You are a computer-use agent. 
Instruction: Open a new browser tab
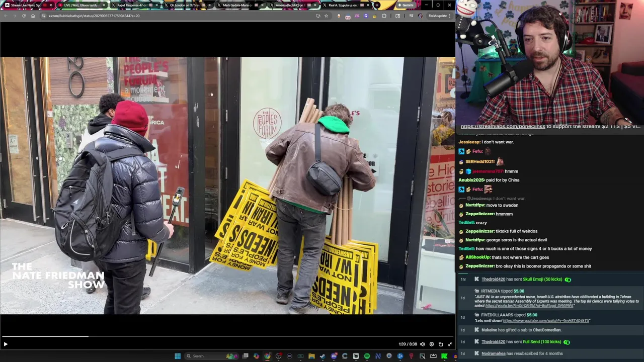(x=377, y=5)
